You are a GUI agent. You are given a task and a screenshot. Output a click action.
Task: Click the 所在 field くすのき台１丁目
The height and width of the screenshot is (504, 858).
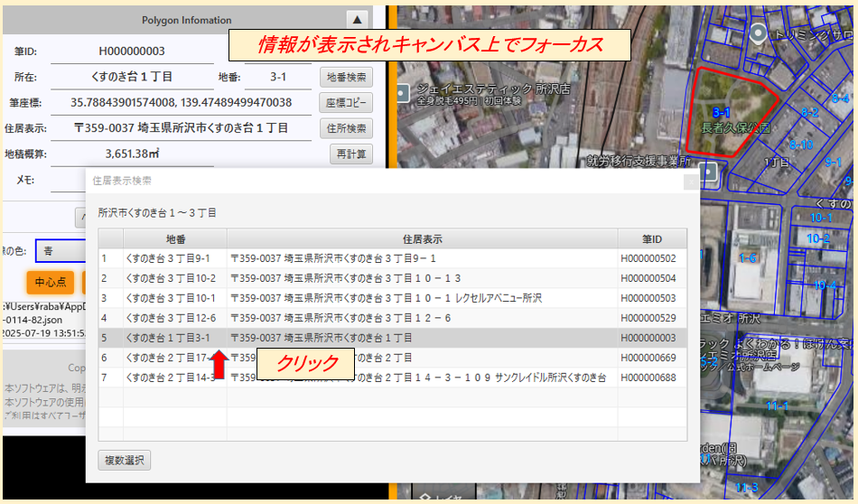132,77
